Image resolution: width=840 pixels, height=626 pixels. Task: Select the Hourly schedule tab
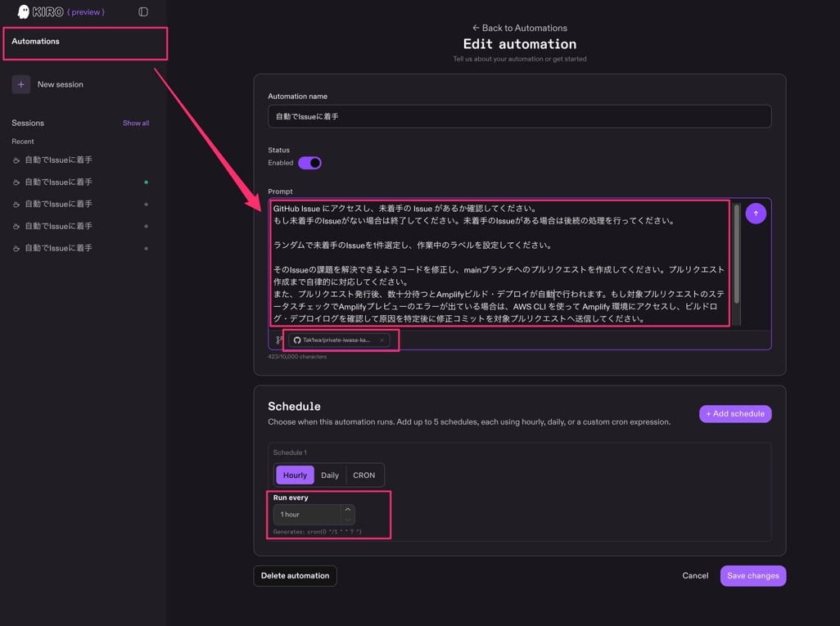[295, 475]
